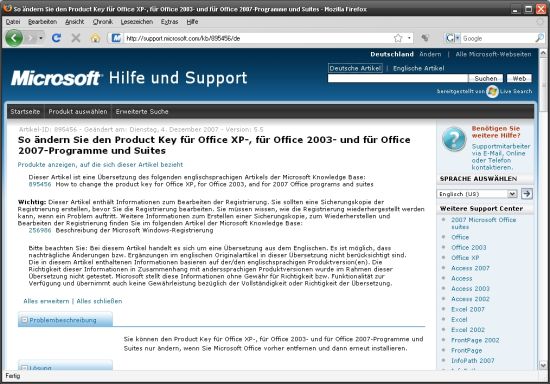Select the Produkt auswählen navigation tab
The image size is (550, 384).
coord(78,112)
